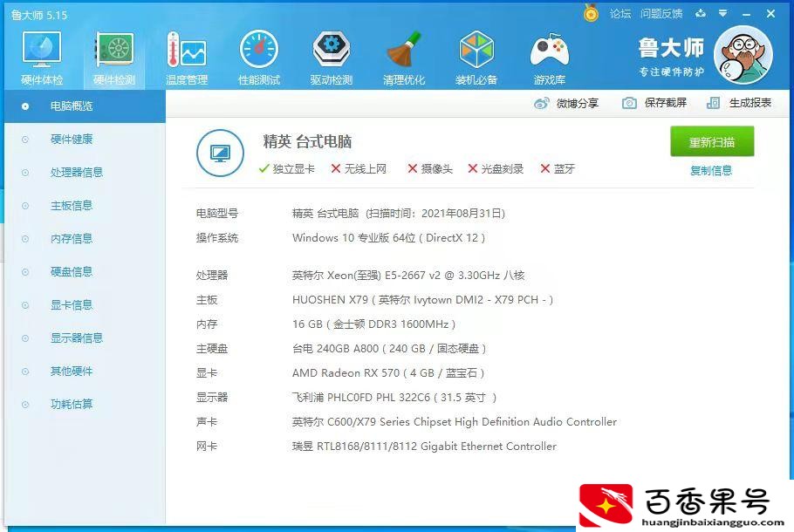Click memory value 16 GB 金士顿 DDR3
Viewport: 794px width, 532px height.
pos(373,324)
